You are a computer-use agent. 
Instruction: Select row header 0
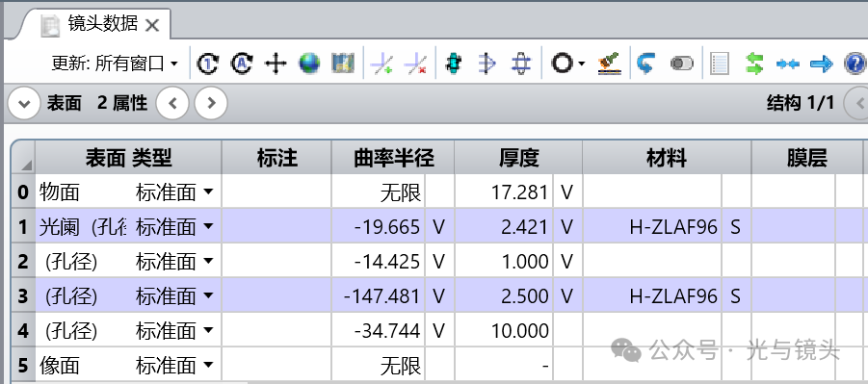[23, 192]
